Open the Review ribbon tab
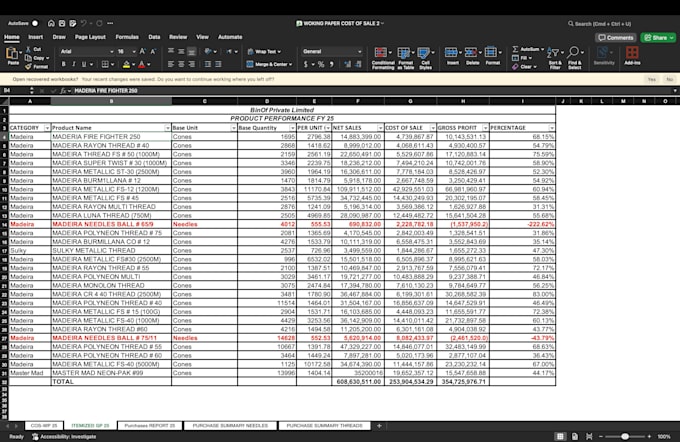Screen dimensions: 680x442 click(178, 37)
